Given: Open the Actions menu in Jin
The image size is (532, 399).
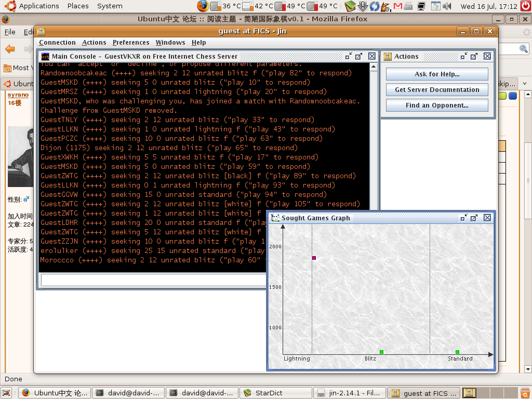Looking at the screenshot, I should coord(94,43).
